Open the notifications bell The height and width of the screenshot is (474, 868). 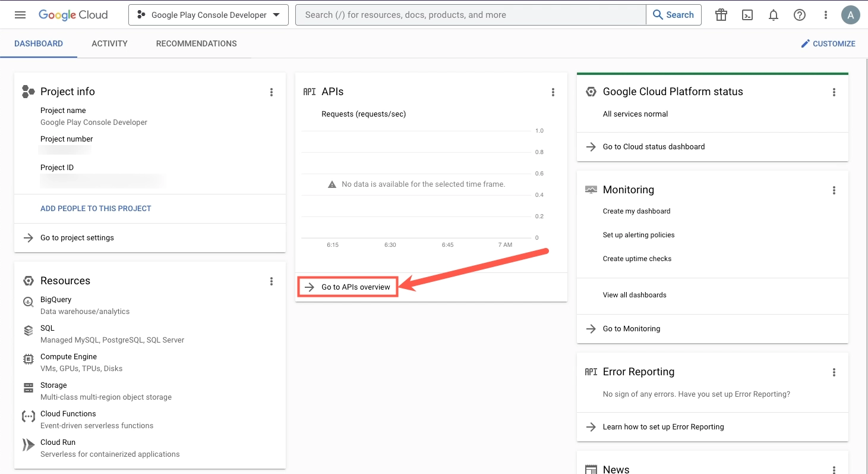tap(774, 15)
